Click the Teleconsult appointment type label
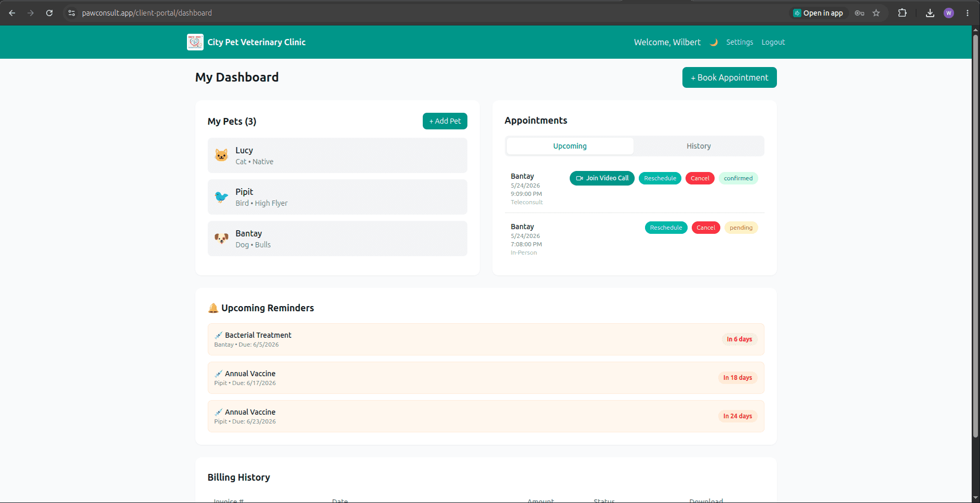980x503 pixels. pyautogui.click(x=527, y=202)
